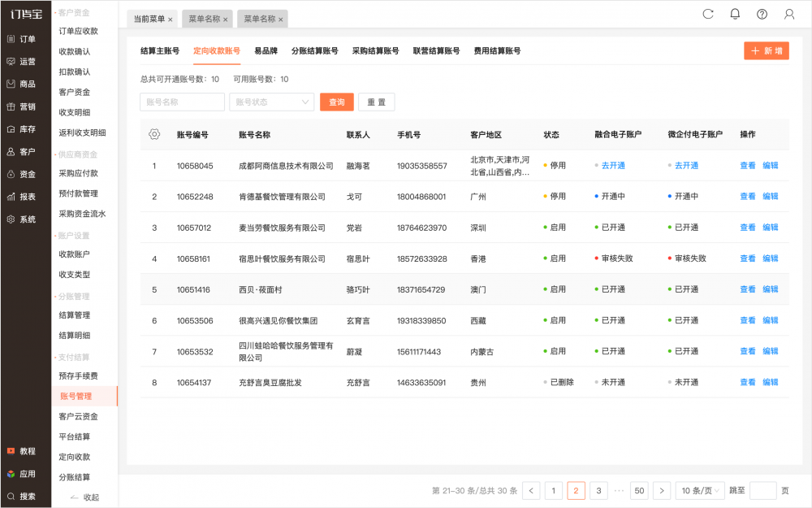Open the 系统 settings module
812x508 pixels.
tap(21, 219)
